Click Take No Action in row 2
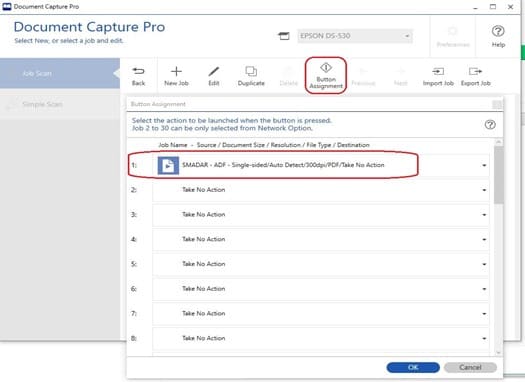The height and width of the screenshot is (382, 525). [204, 190]
